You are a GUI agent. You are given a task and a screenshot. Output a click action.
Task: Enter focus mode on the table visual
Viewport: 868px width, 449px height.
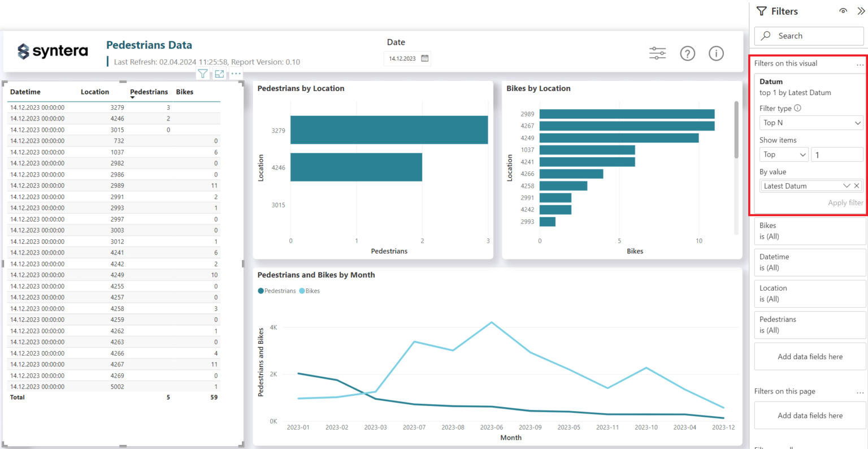click(219, 74)
